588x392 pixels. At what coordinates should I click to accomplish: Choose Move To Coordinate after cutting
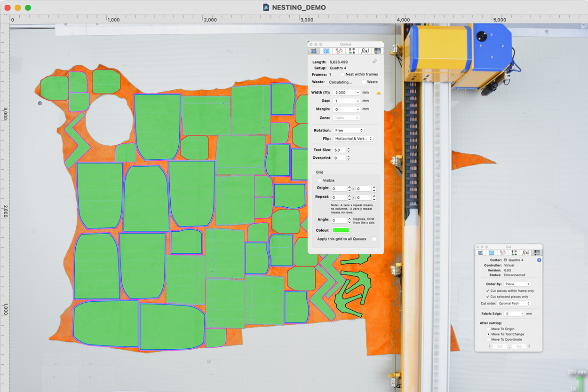pos(488,339)
